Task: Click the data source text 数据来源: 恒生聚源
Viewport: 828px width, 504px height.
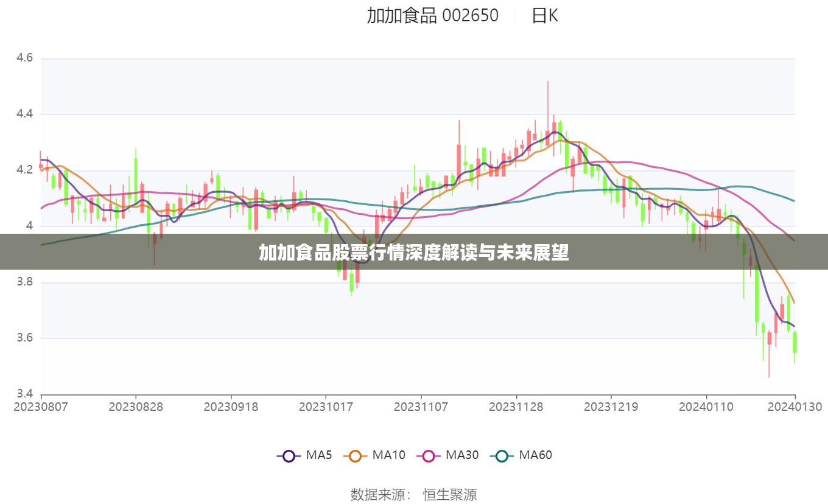Action: (x=414, y=494)
